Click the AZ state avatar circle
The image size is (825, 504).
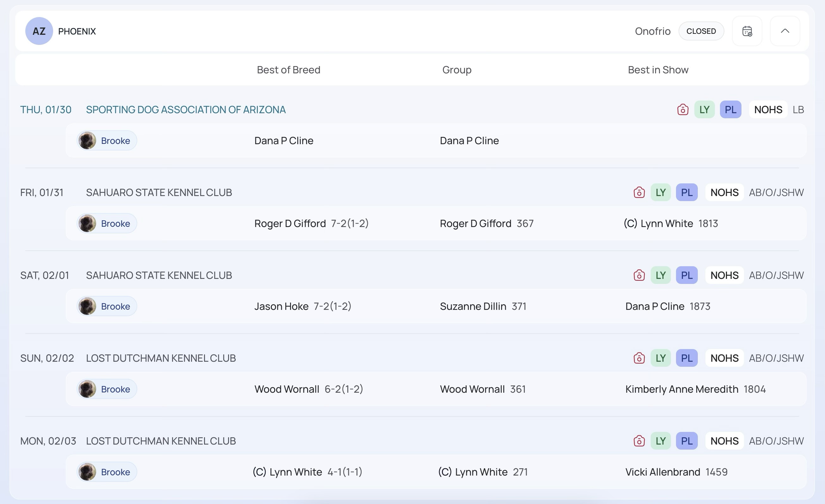39,31
